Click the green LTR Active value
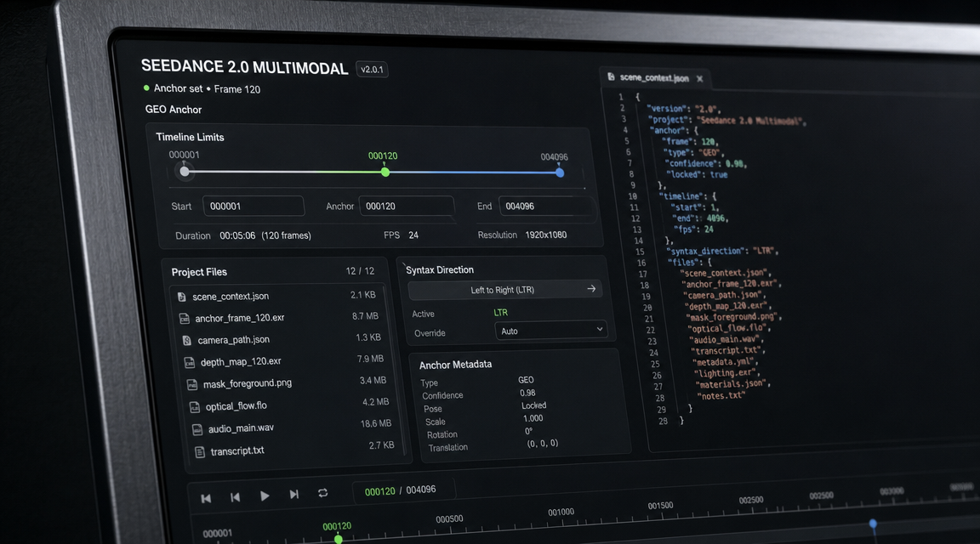 (x=500, y=312)
